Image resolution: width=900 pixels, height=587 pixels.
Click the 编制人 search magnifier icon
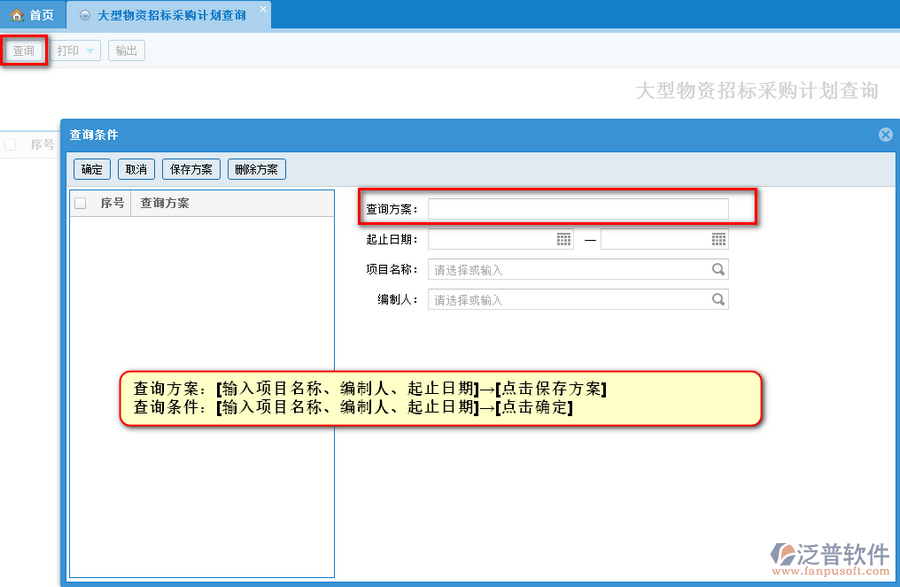click(718, 299)
